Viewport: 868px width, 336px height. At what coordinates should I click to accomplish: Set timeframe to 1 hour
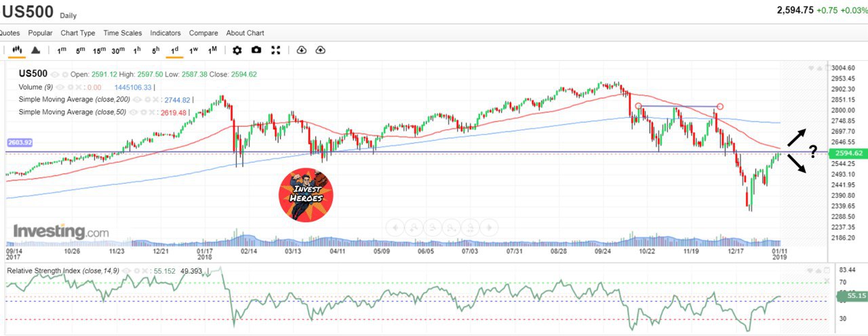pyautogui.click(x=137, y=50)
